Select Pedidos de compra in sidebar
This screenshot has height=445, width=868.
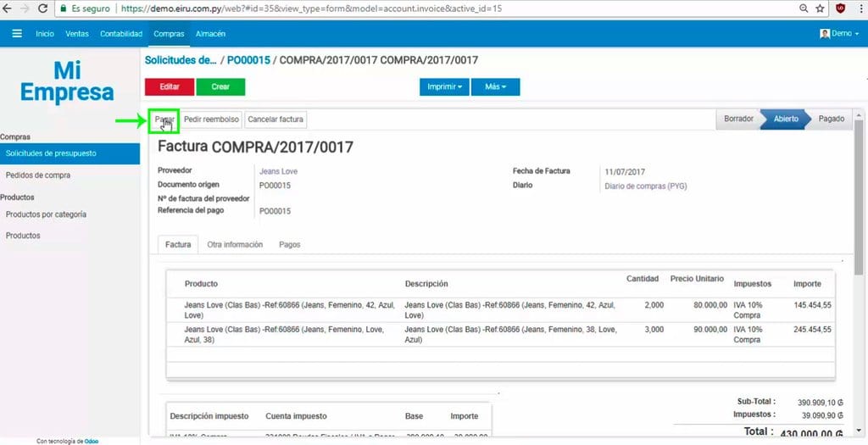(38, 175)
